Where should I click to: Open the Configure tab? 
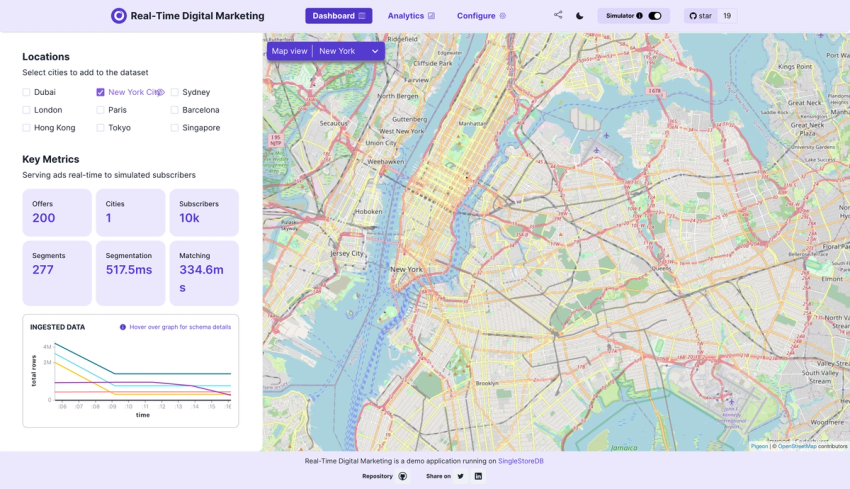click(481, 16)
